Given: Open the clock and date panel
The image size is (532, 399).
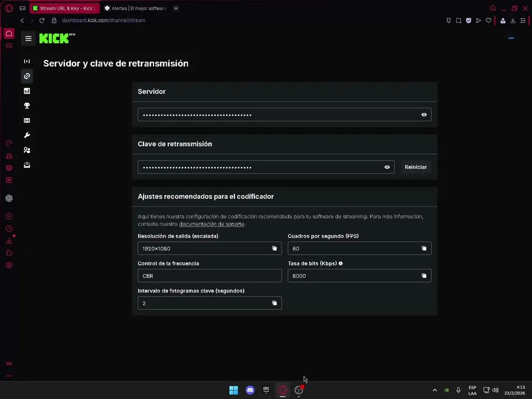Looking at the screenshot, I should 514,390.
